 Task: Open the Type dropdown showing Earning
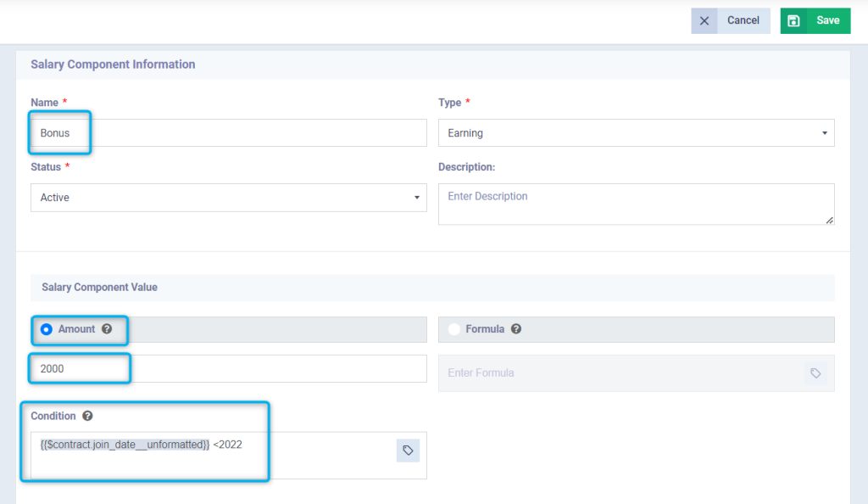pos(636,132)
